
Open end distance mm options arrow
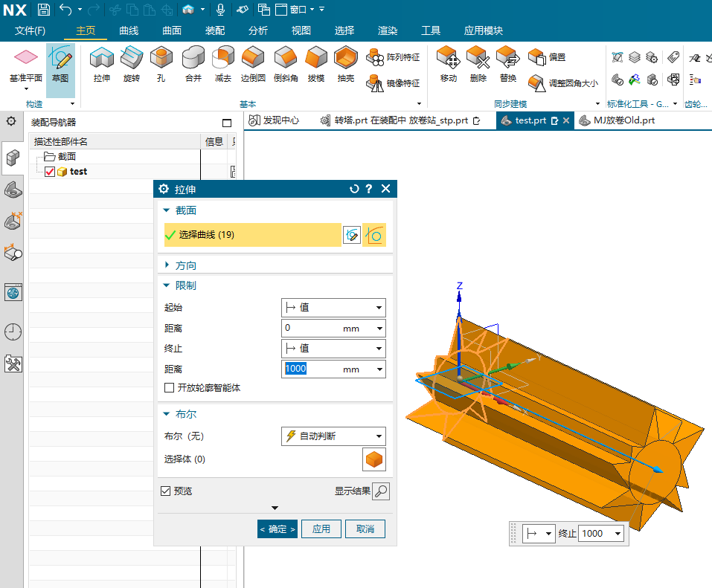(379, 369)
